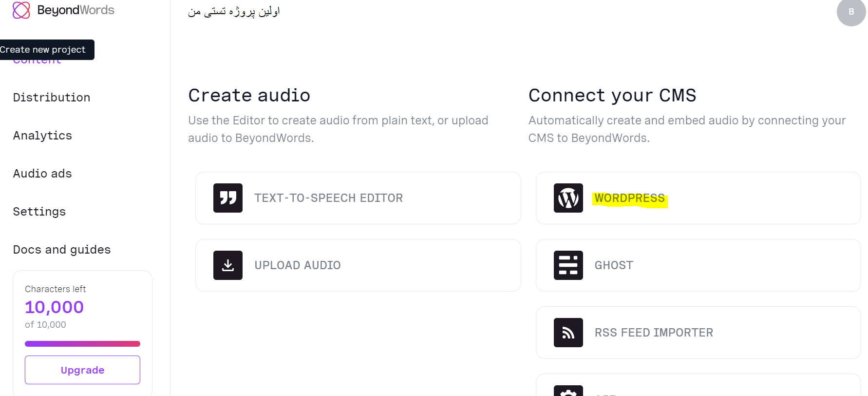Open Settings from the sidebar
Image resolution: width=868 pixels, height=396 pixels.
pyautogui.click(x=39, y=212)
